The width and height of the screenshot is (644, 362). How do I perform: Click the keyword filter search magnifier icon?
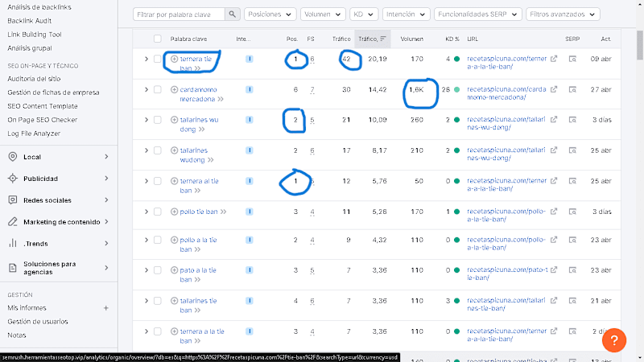tap(232, 14)
